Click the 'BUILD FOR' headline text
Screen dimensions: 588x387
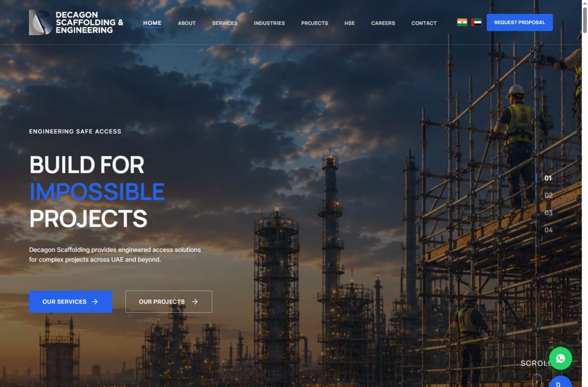pos(87,165)
